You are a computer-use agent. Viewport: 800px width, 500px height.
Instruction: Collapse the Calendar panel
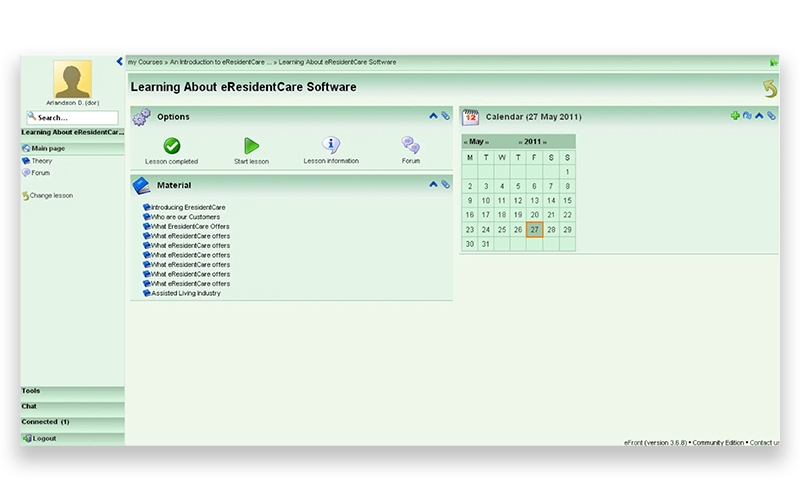click(x=759, y=116)
